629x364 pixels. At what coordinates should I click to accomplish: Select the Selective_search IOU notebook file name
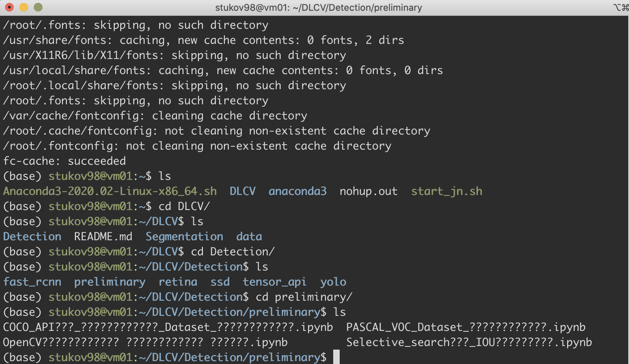[x=469, y=342]
